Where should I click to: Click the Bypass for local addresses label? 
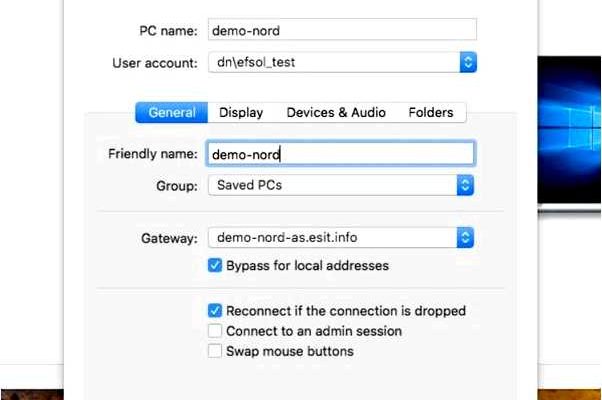tap(308, 266)
